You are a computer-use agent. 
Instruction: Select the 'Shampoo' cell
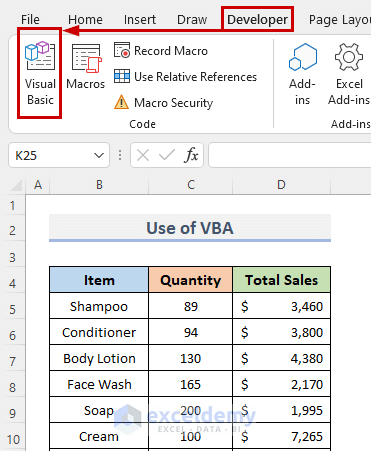(x=99, y=306)
